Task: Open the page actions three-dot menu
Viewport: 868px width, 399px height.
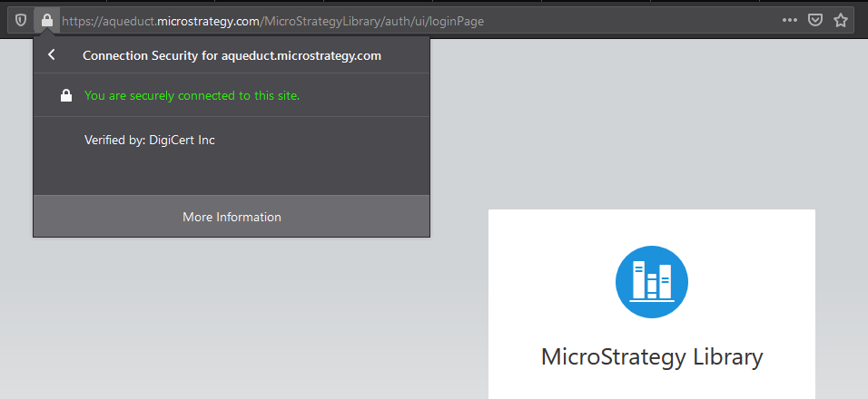Action: coord(790,20)
